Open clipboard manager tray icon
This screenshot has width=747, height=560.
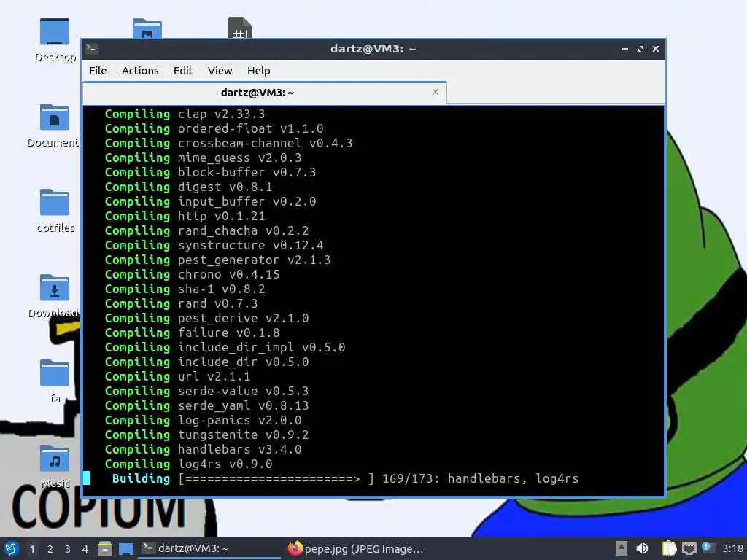click(670, 548)
